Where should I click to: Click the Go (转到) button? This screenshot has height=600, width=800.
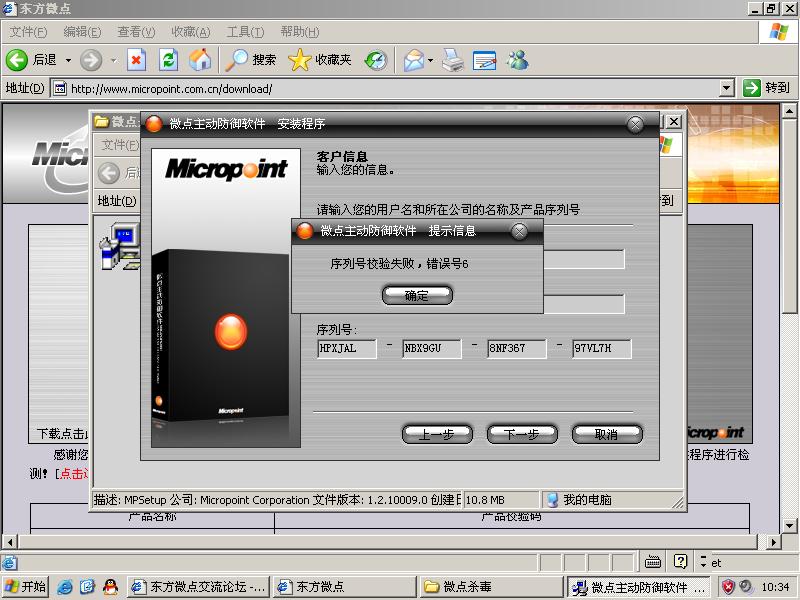point(766,88)
